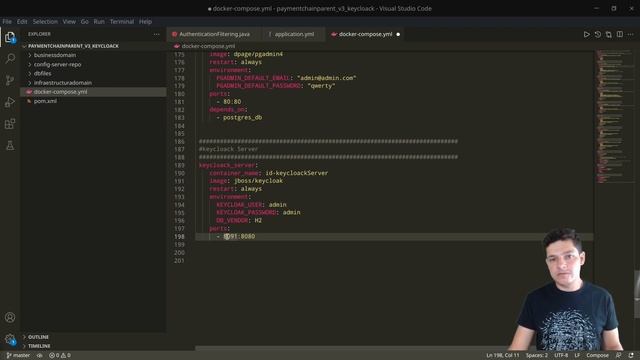Screen dimensions: 640x360
Task: Click the dpage/pgadmin4 image value
Action: [x=258, y=54]
